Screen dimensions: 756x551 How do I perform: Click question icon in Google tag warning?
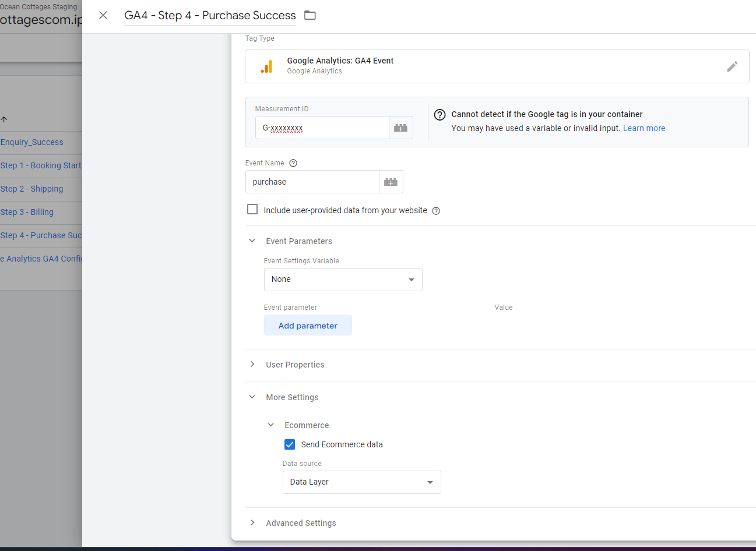(x=440, y=115)
